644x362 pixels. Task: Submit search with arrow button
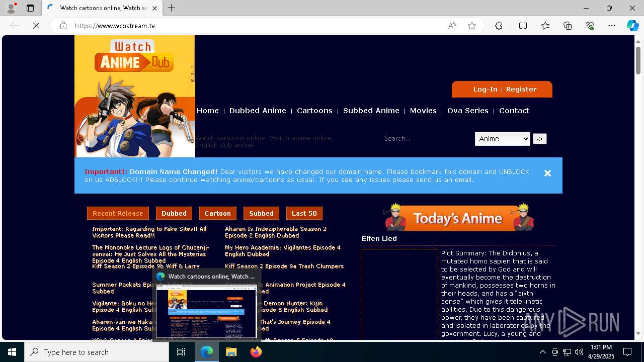pyautogui.click(x=539, y=139)
